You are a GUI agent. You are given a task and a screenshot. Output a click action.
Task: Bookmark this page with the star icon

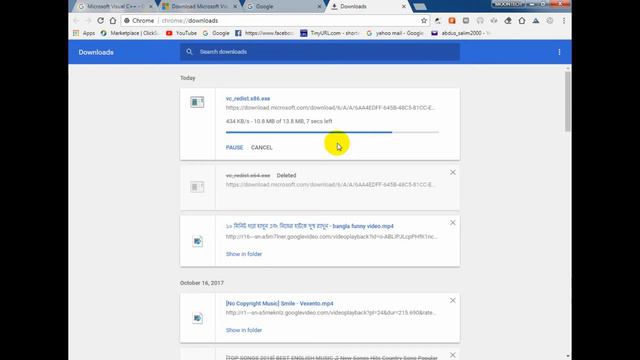(424, 20)
